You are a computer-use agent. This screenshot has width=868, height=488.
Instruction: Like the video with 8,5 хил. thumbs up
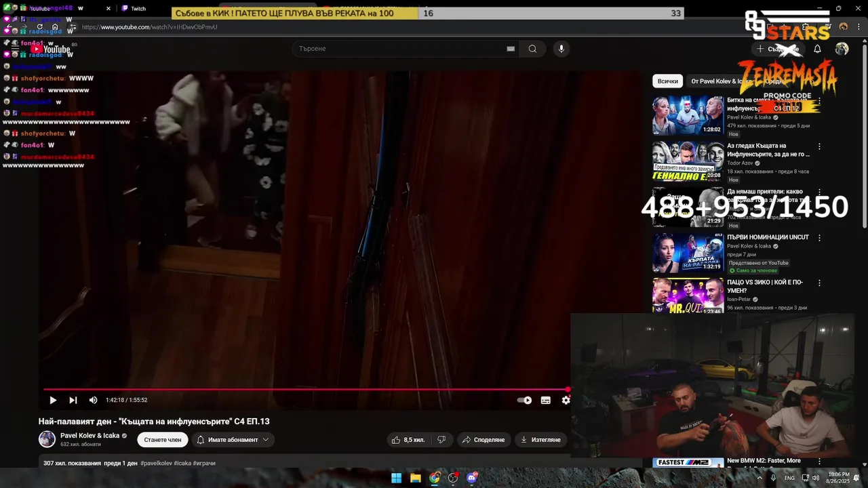pyautogui.click(x=408, y=440)
